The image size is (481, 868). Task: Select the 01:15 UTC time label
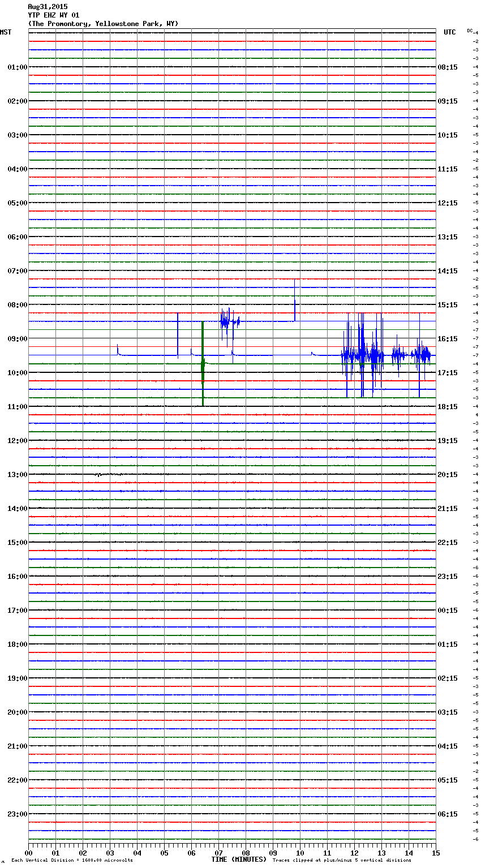[x=448, y=644]
